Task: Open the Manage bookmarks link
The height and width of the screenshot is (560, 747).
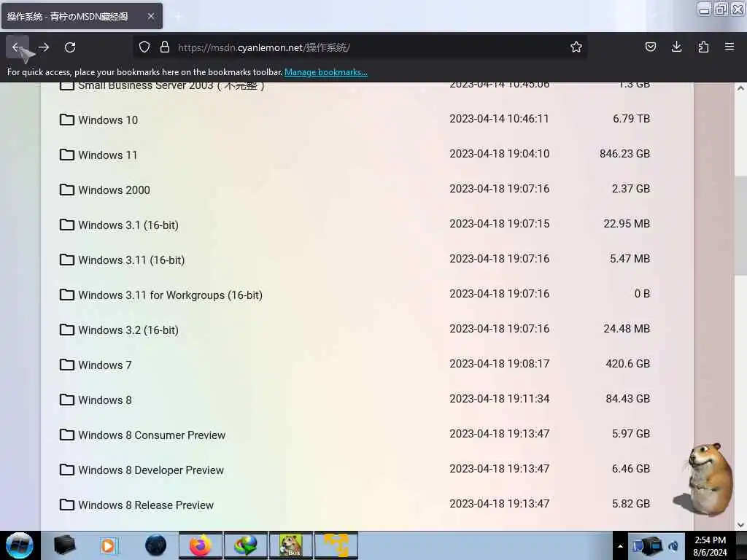Action: [x=326, y=72]
